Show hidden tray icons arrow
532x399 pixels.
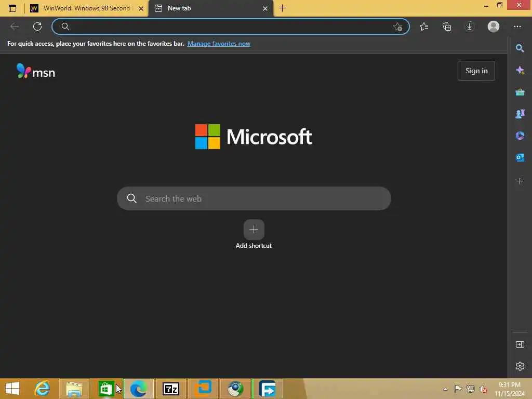click(x=445, y=389)
